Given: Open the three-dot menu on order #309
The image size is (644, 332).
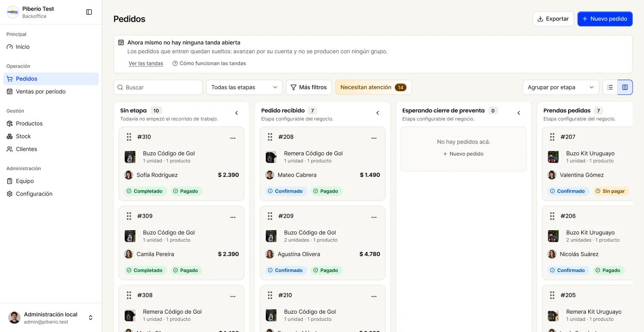Looking at the screenshot, I should click(233, 217).
